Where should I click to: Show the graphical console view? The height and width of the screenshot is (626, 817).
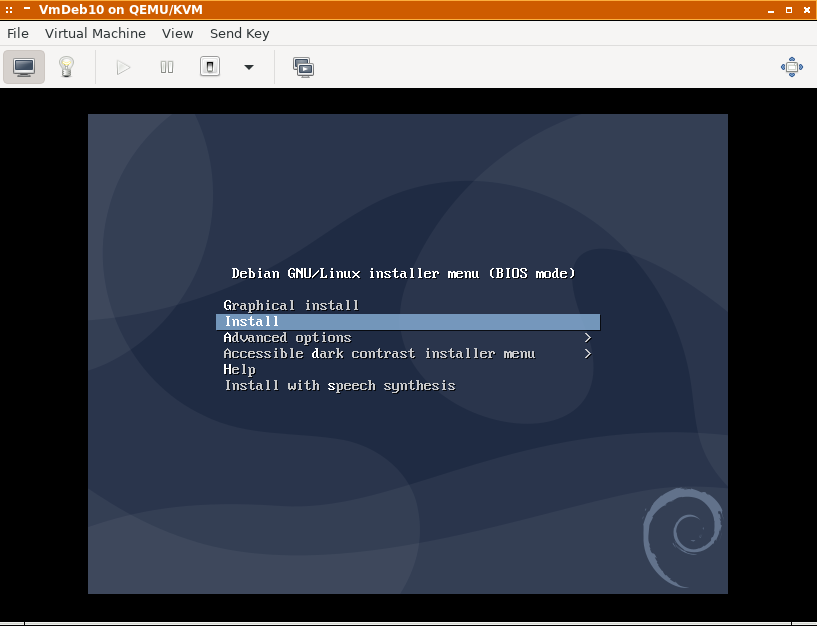(24, 67)
